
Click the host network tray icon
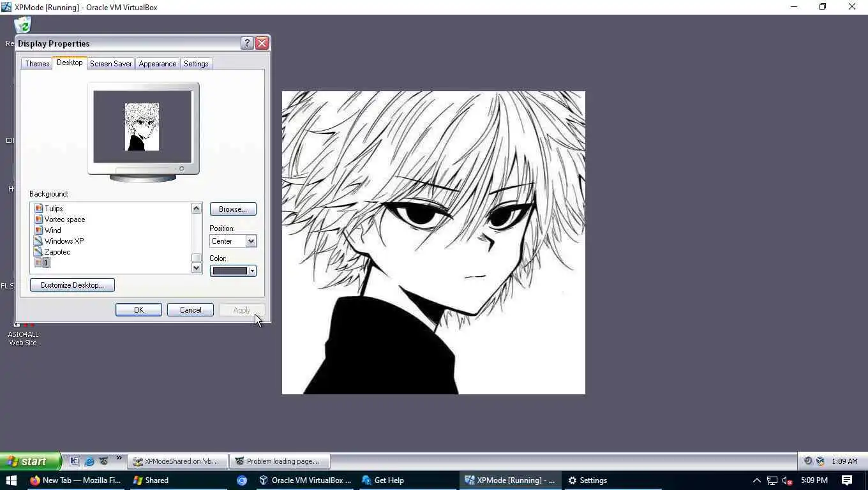click(x=772, y=480)
